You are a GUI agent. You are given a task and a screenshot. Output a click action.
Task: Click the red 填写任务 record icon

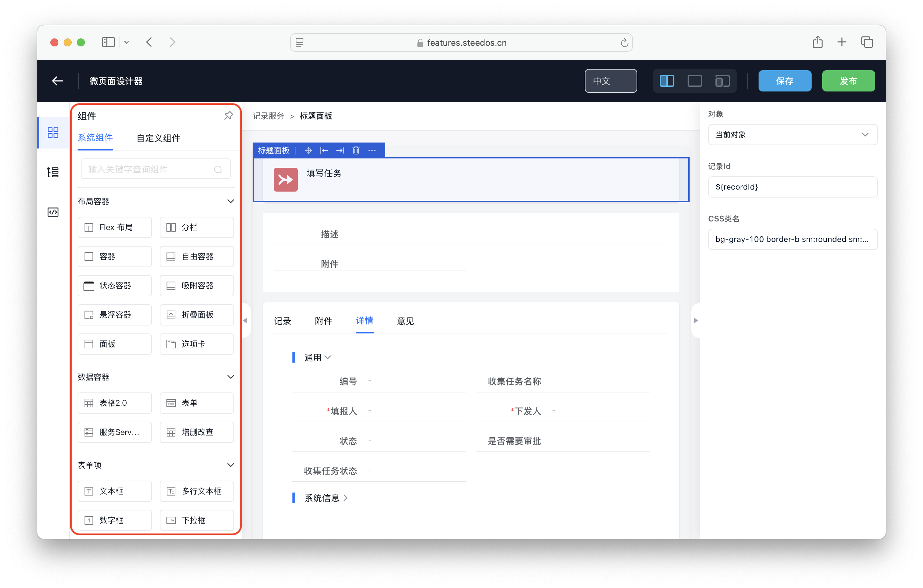[285, 179]
